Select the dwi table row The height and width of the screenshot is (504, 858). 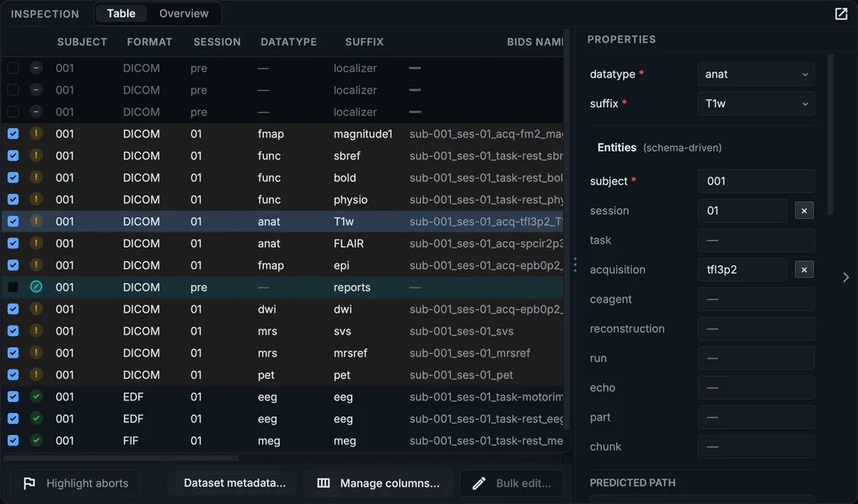pos(282,308)
